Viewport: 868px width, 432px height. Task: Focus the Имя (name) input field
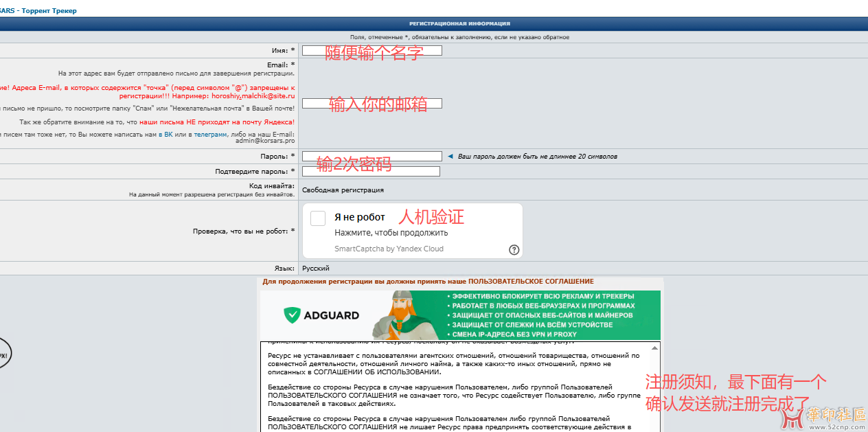click(372, 50)
